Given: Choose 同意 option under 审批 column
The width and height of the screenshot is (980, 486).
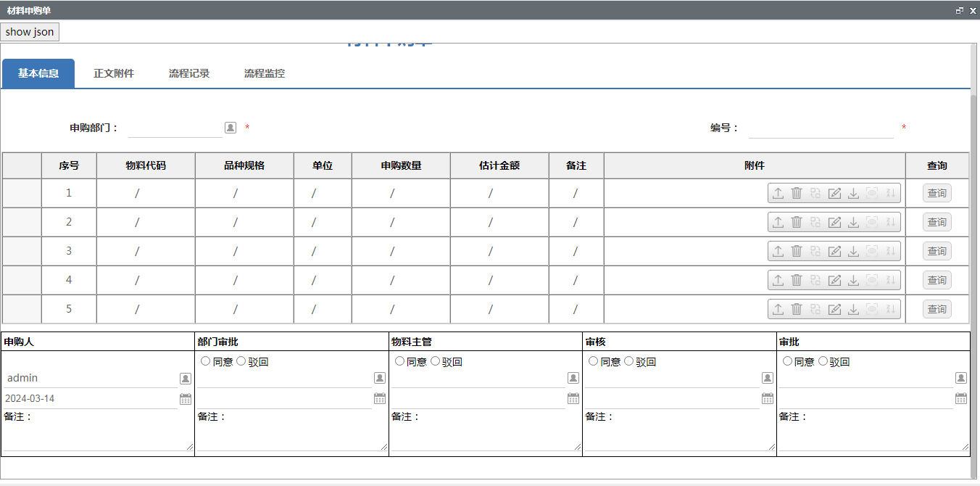Looking at the screenshot, I should click(787, 361).
